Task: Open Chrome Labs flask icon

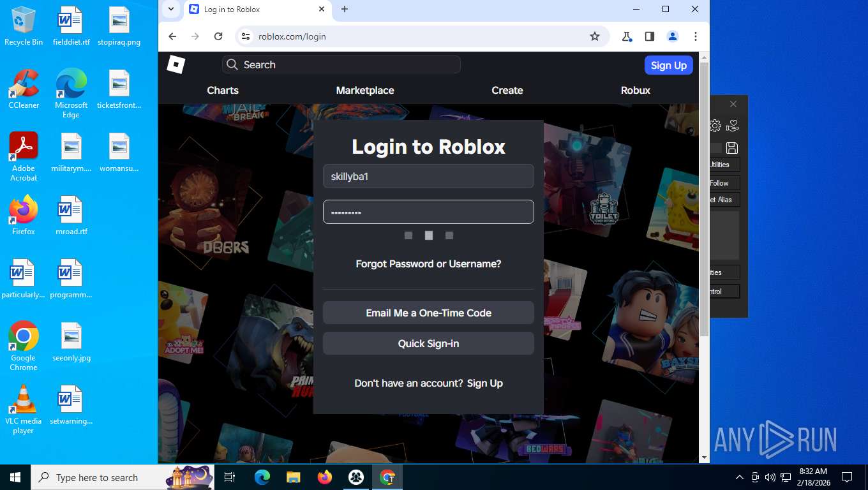Action: click(627, 36)
